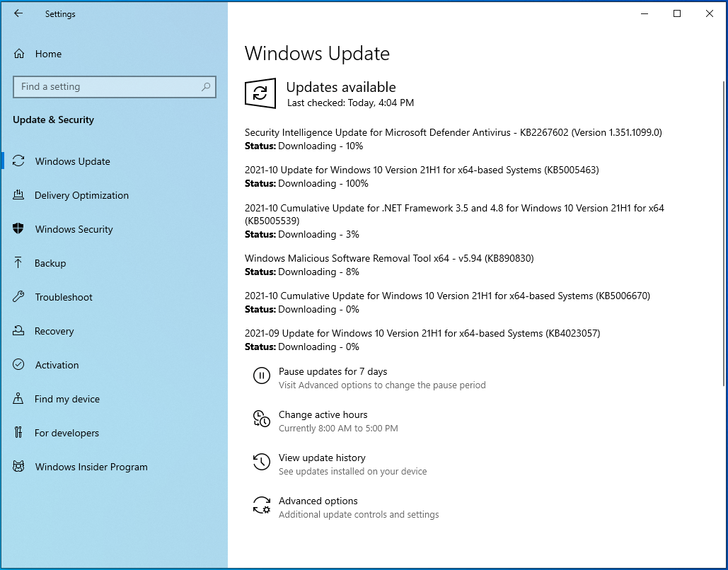Screen dimensions: 728x570
Task: Open the Home page of Settings
Action: [48, 54]
